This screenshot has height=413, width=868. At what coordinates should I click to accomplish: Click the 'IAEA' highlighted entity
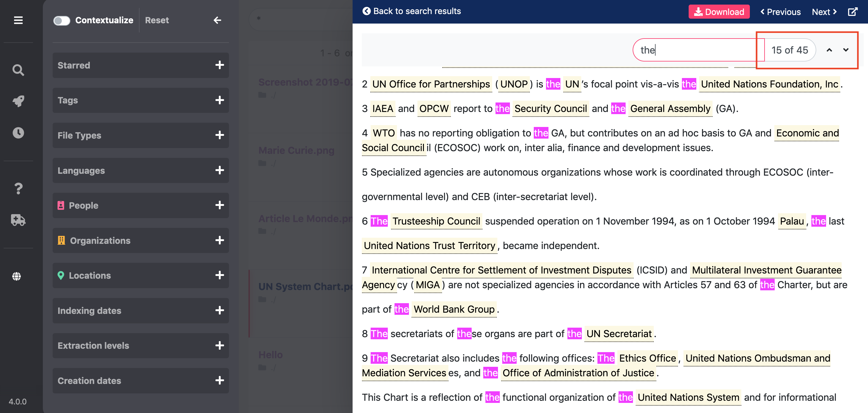point(383,109)
